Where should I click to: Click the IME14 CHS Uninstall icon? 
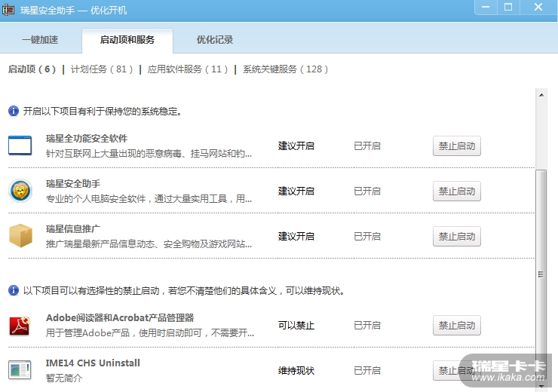20,370
